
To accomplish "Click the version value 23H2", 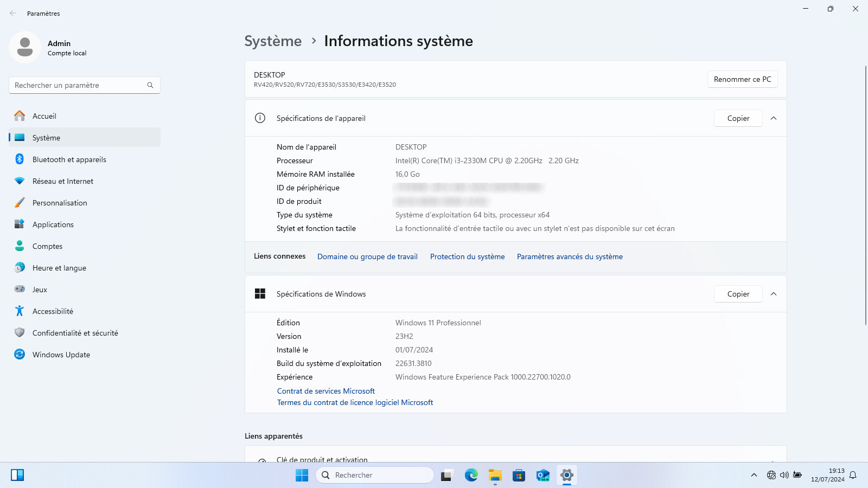I will pyautogui.click(x=404, y=336).
